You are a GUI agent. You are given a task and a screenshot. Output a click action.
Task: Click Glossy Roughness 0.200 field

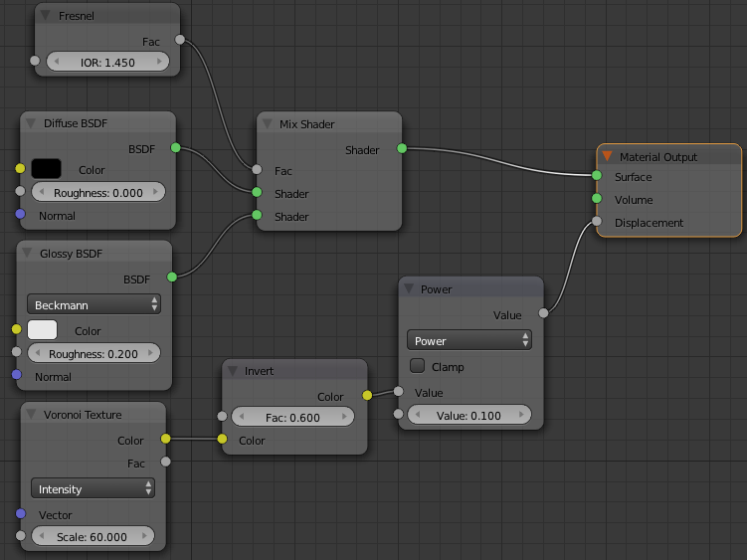point(93,353)
